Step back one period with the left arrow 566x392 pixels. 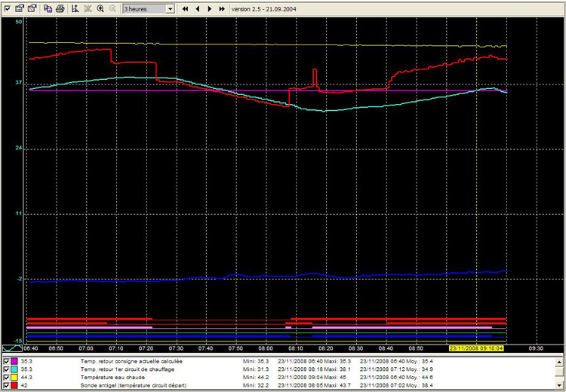point(198,8)
